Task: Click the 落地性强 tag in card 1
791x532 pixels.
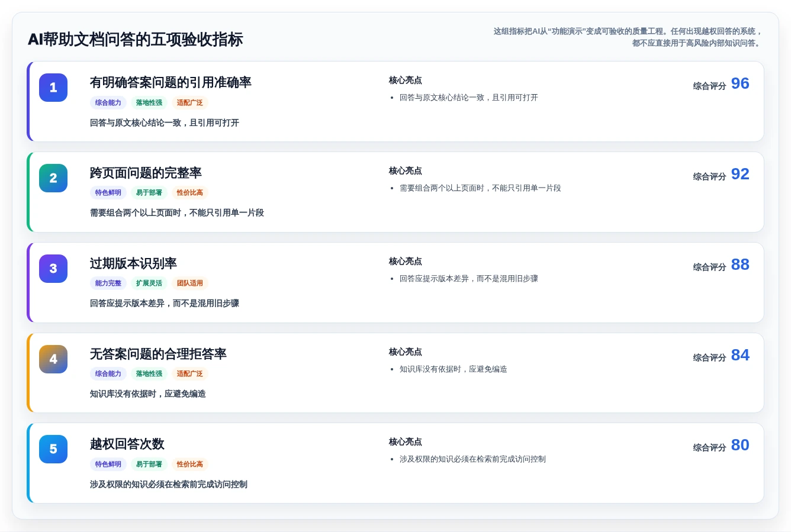Action: point(149,103)
